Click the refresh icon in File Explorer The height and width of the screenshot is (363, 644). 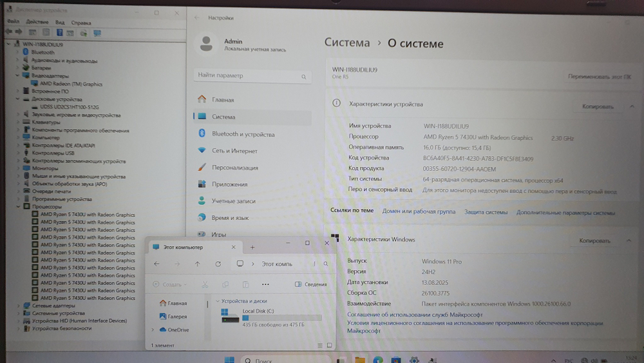(218, 264)
